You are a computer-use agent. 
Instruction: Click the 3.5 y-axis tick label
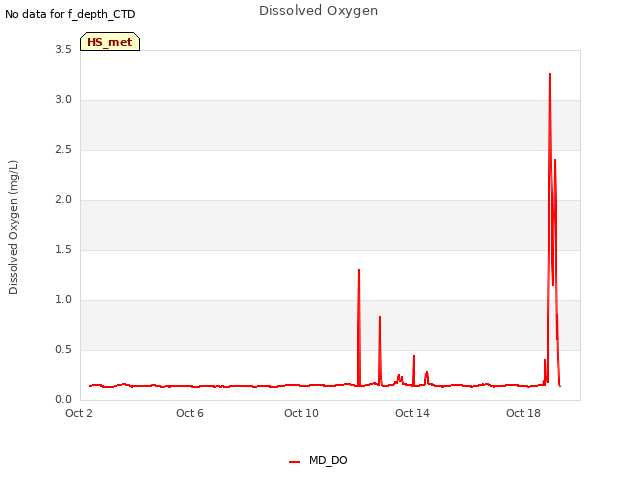pos(63,49)
